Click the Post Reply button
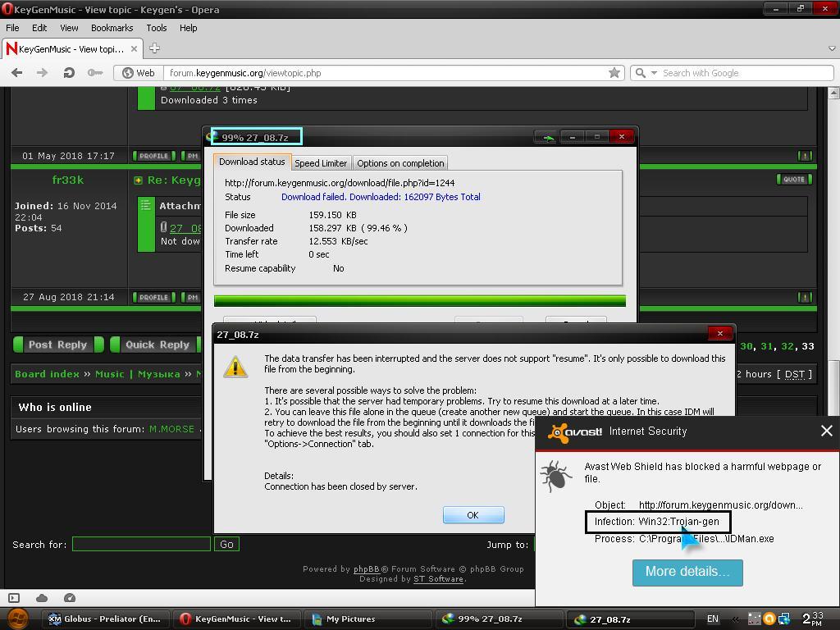The width and height of the screenshot is (840, 630). click(x=58, y=345)
